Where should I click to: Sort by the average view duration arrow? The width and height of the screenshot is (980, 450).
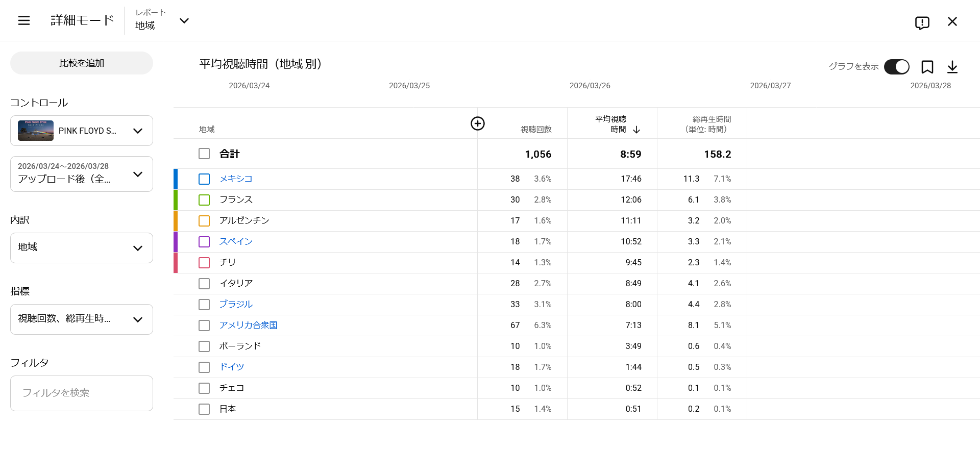click(x=636, y=130)
